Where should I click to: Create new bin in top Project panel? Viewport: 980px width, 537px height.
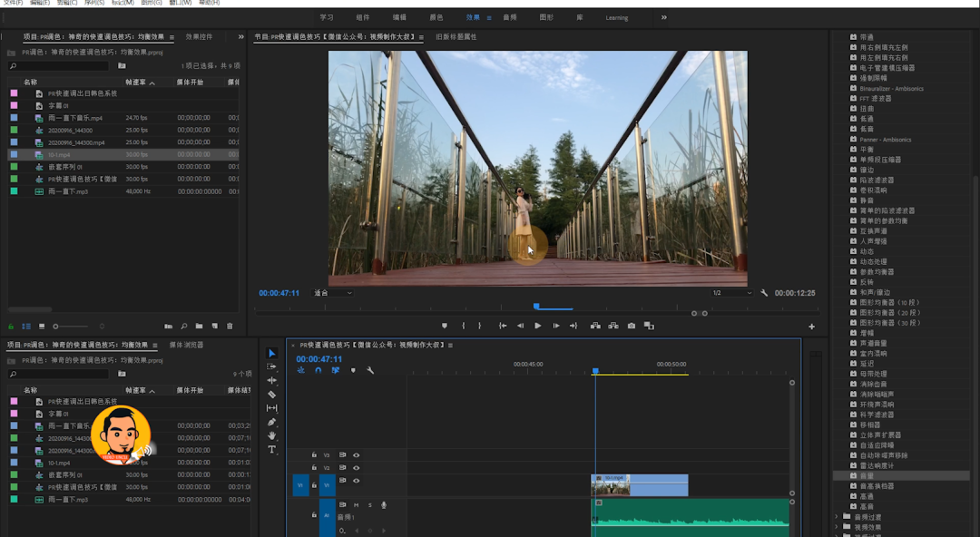coord(199,327)
